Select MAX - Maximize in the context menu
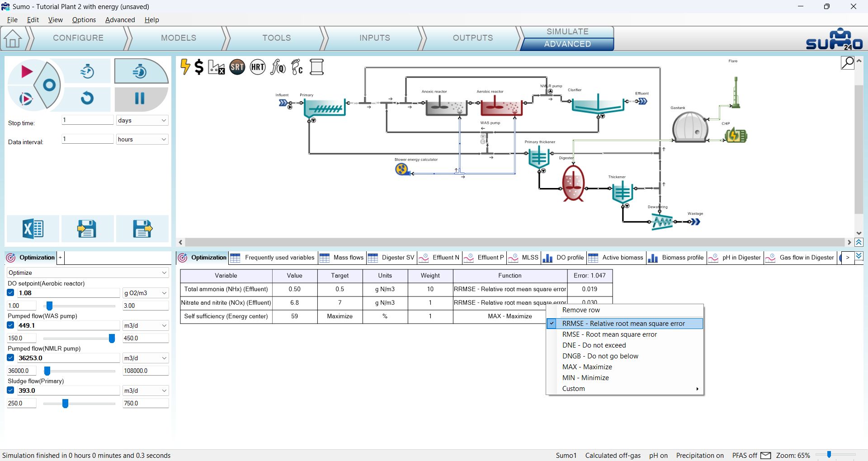The image size is (868, 461). (625, 367)
